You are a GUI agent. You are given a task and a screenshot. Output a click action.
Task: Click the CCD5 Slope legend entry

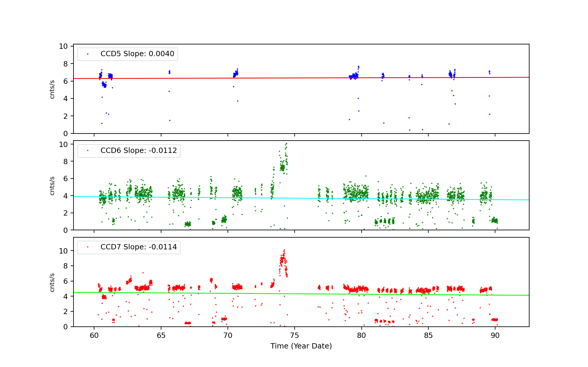(137, 54)
